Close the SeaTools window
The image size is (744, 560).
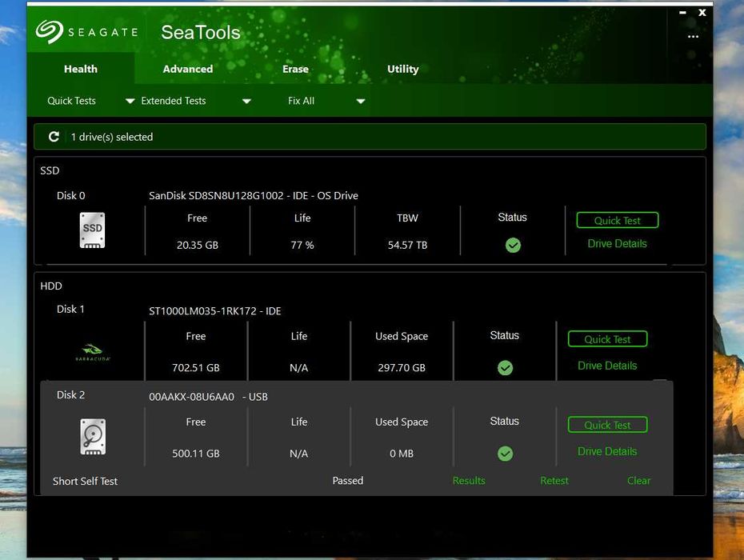(702, 13)
